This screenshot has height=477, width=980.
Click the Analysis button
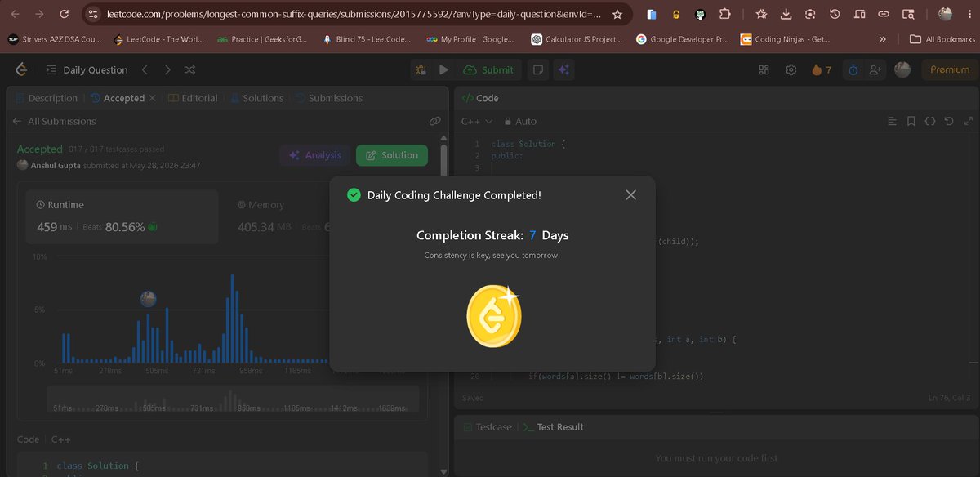tap(315, 155)
